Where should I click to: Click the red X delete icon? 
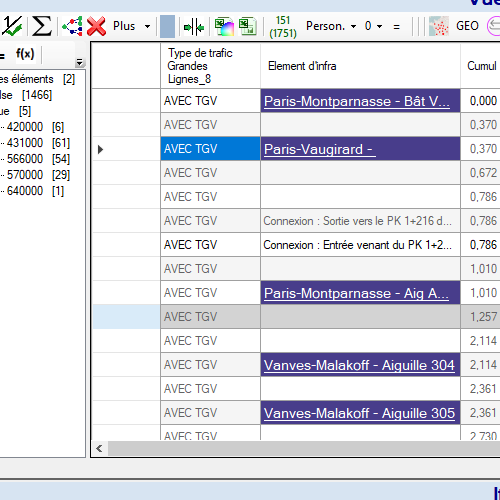click(x=96, y=26)
